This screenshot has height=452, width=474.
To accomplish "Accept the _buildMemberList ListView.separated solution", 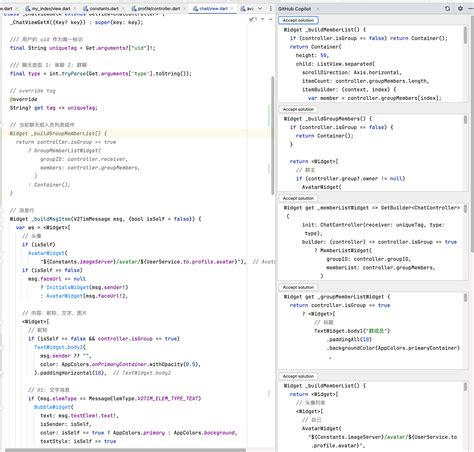I will pos(298,20).
